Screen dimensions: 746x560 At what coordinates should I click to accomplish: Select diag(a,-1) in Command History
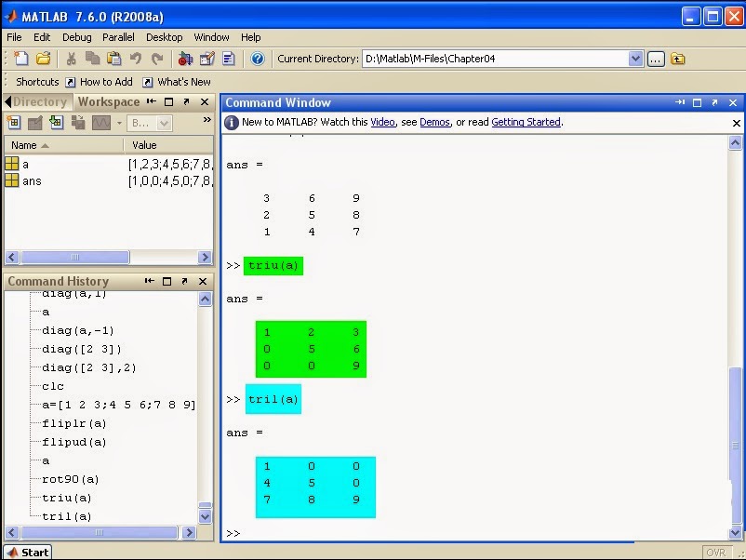point(78,330)
